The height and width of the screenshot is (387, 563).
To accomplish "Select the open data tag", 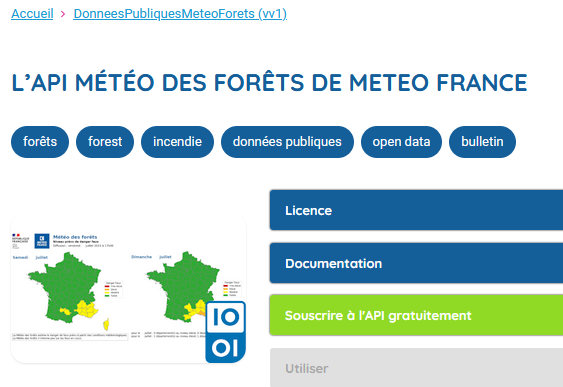I will coord(401,142).
